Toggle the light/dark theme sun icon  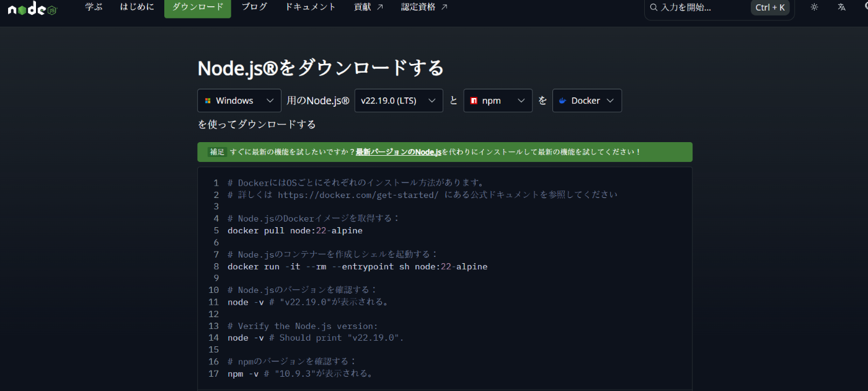814,7
